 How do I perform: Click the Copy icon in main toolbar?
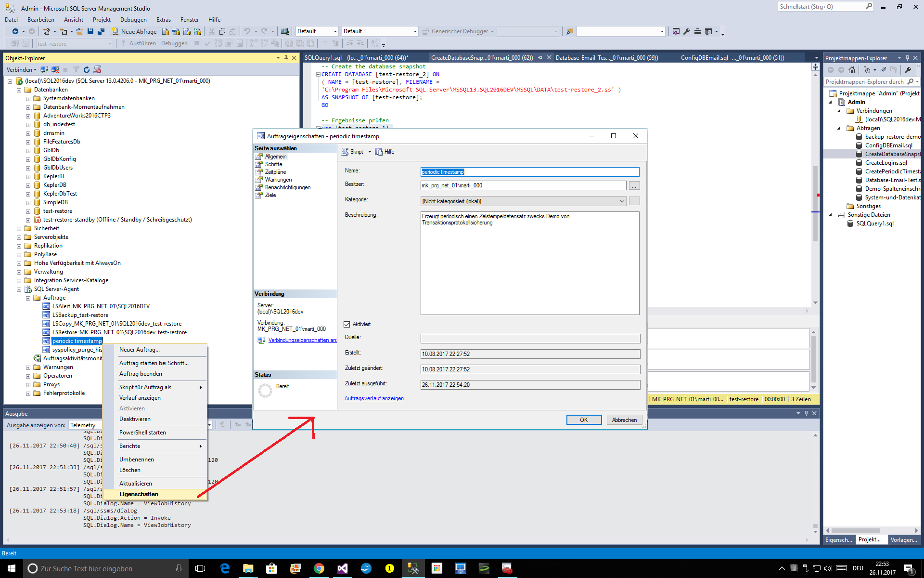tap(222, 31)
